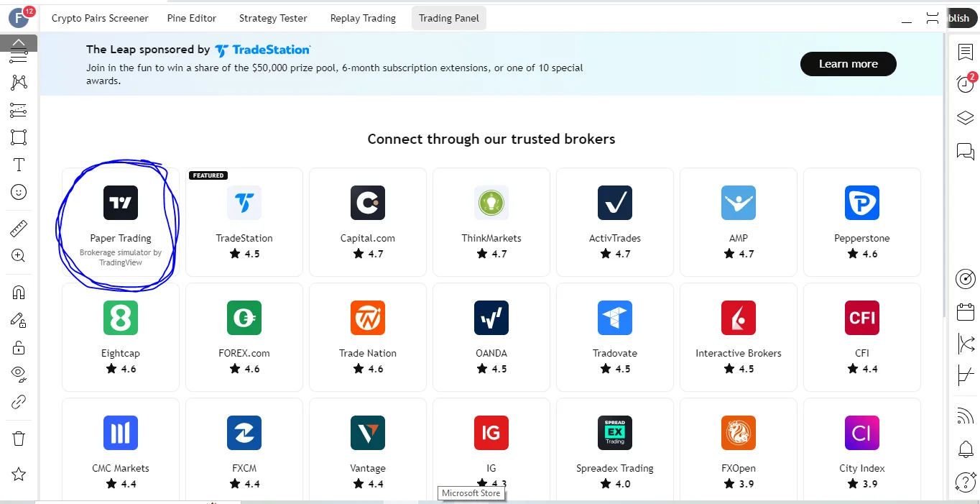This screenshot has height=504, width=980.
Task: Open the object tree layers icon
Action: coord(965,118)
